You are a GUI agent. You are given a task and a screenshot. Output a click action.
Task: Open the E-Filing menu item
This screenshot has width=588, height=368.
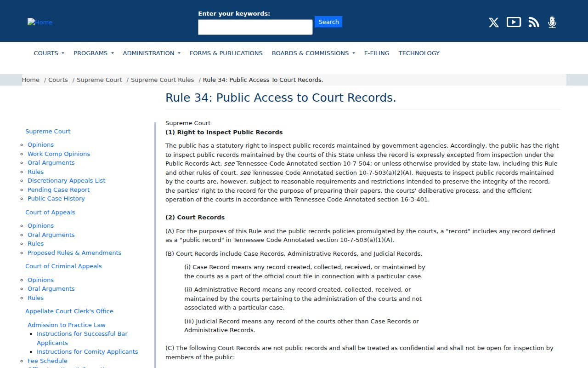tap(377, 53)
